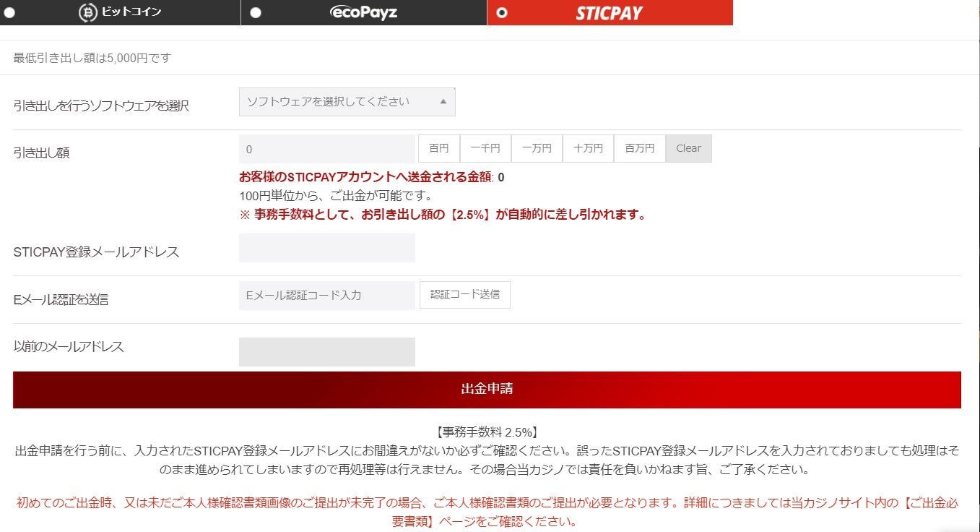980x532 pixels.
Task: Add 百円 to withdrawal amount
Action: [439, 148]
